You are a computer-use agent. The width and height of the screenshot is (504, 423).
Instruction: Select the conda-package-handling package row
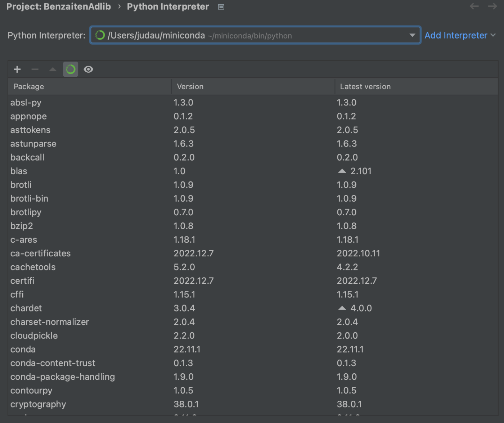click(x=253, y=377)
